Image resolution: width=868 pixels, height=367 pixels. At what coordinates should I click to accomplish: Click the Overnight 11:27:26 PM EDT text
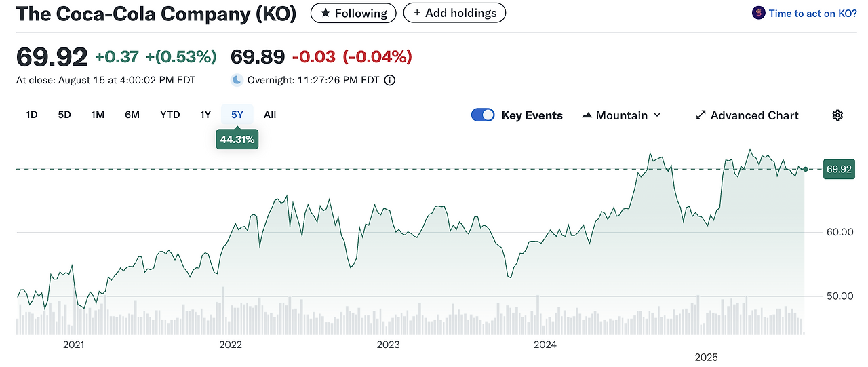point(313,80)
